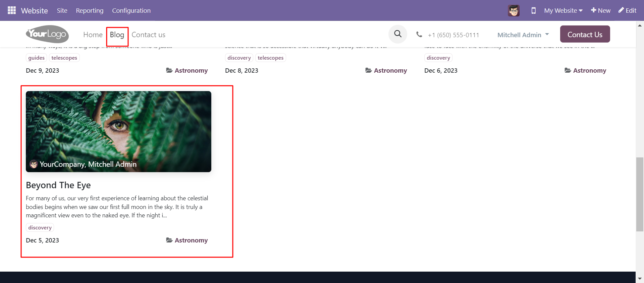Click the page vertical scrollbar thumb

tap(640, 194)
